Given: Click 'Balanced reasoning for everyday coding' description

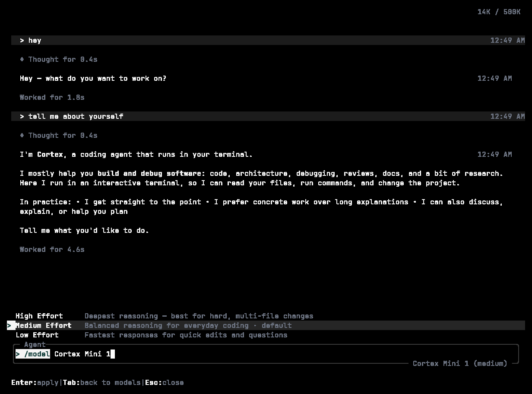Looking at the screenshot, I should click(x=188, y=325).
